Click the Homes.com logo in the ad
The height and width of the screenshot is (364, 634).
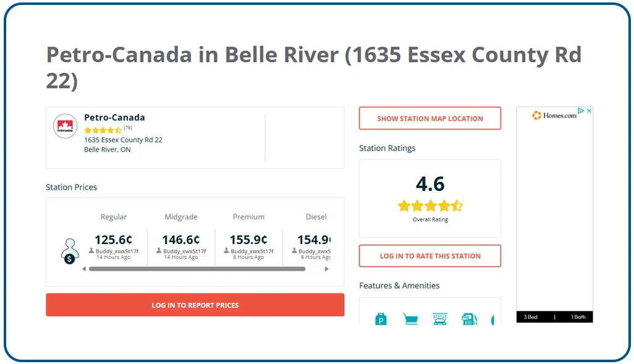(x=554, y=115)
